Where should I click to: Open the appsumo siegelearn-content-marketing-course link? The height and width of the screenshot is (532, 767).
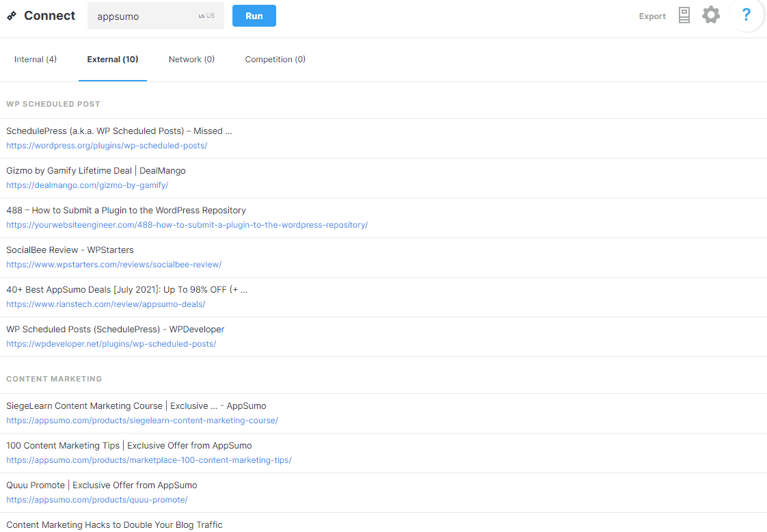142,421
